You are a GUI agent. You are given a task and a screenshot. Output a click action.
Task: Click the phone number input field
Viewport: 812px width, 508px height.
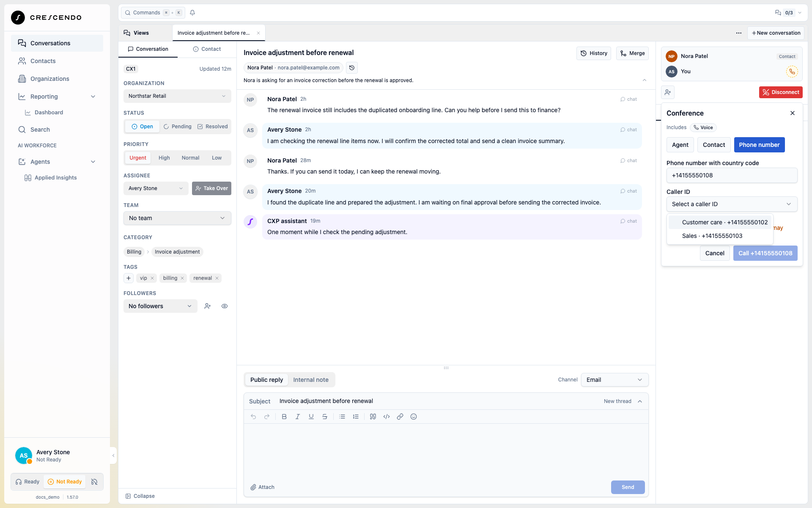pyautogui.click(x=732, y=175)
